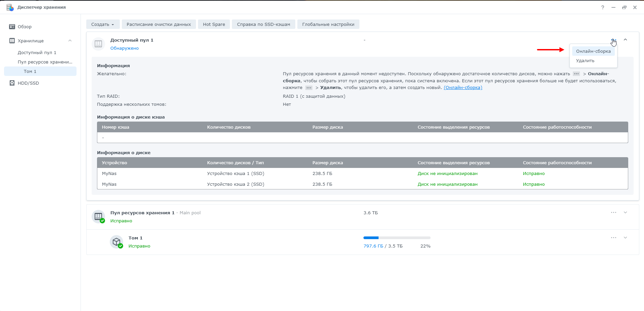Select Доступный пул 1 in sidebar tree
This screenshot has width=644, height=311.
tap(37, 52)
